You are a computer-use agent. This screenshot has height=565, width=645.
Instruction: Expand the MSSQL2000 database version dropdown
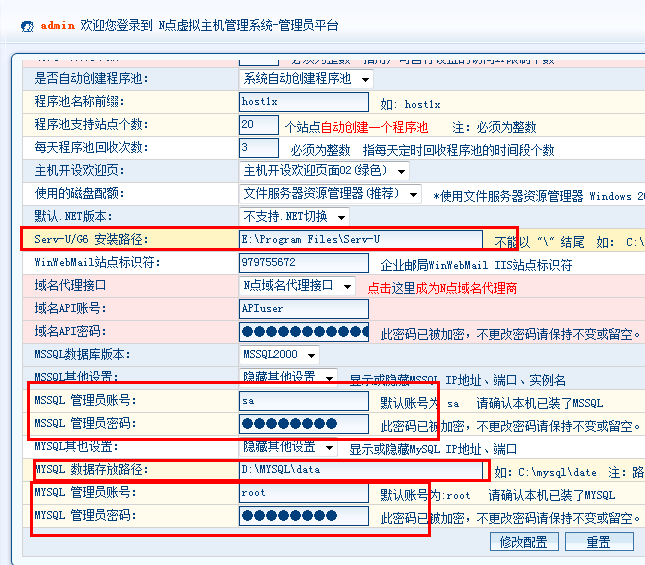(x=279, y=354)
